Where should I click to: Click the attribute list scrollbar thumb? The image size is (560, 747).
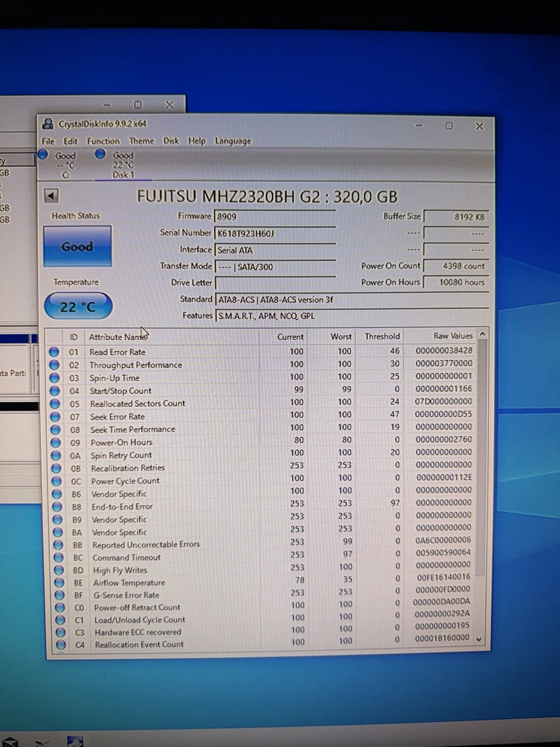481,458
